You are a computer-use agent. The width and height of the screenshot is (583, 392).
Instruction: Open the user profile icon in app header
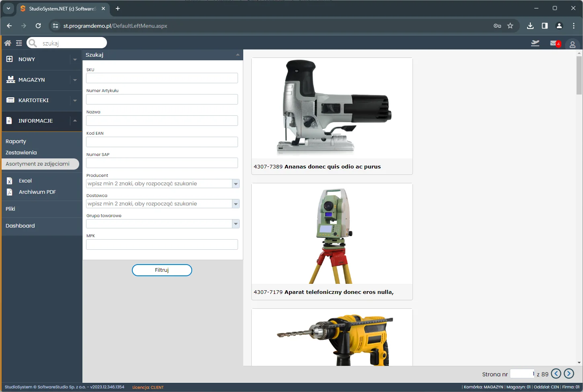coord(573,45)
